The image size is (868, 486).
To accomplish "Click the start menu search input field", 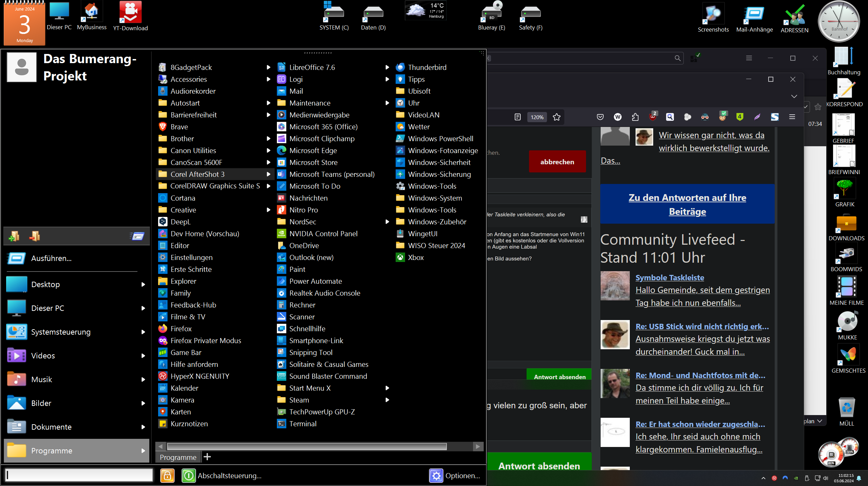I will pyautogui.click(x=79, y=475).
